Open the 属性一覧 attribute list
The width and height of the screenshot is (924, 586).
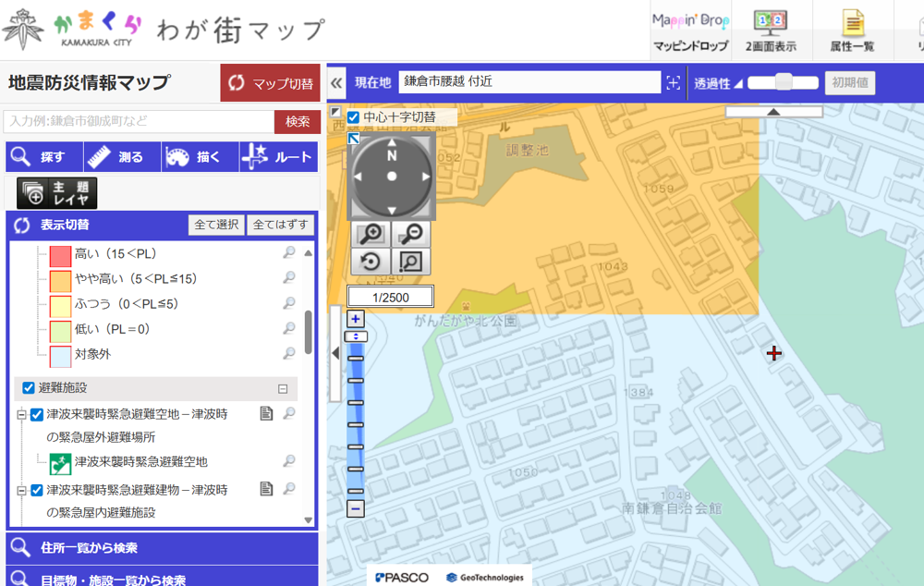852,31
